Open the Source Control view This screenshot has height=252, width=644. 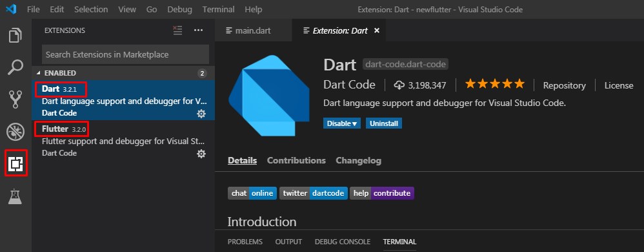pyautogui.click(x=15, y=99)
